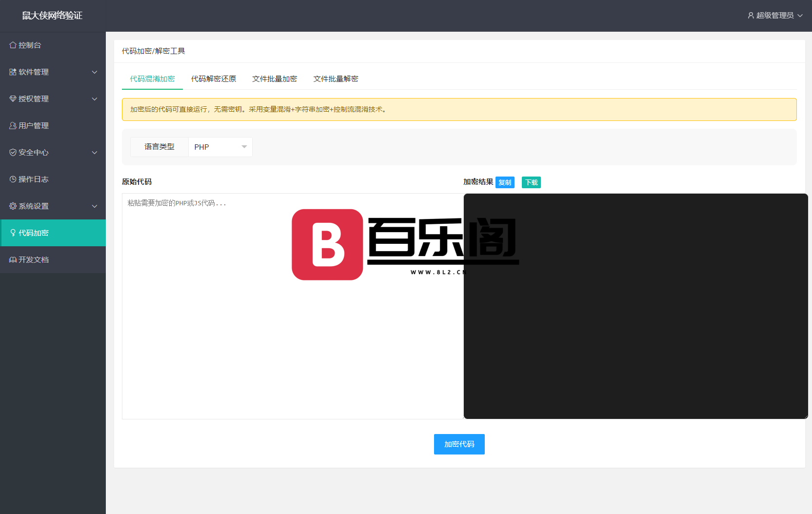This screenshot has width=812, height=514.
Task: Click the 软件管理 grid icon in sidebar
Action: tap(13, 72)
